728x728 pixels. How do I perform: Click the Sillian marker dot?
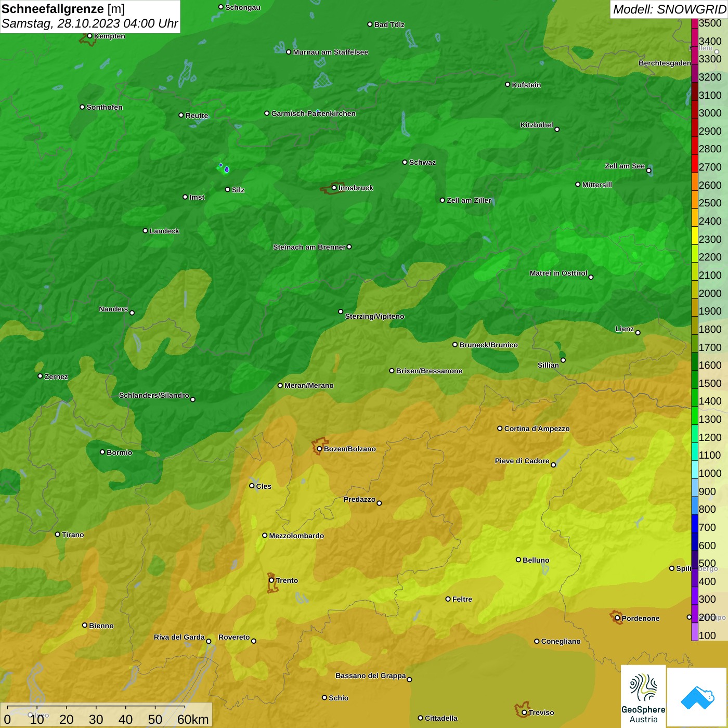(563, 360)
